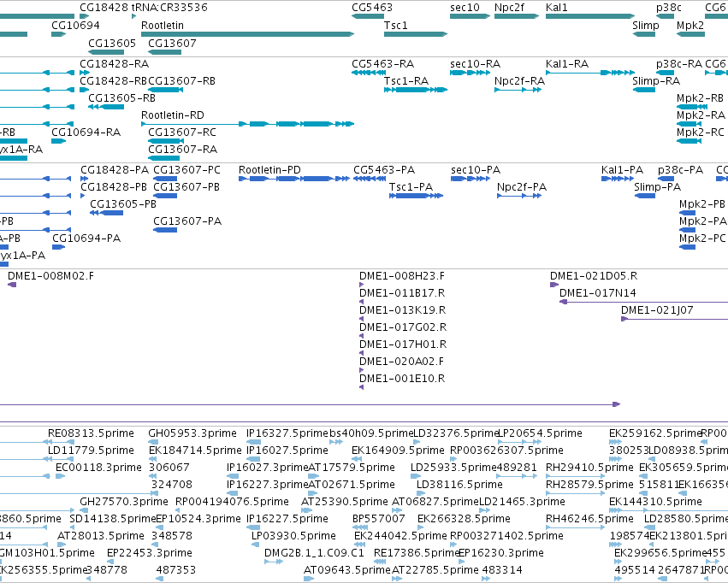Click the sec10-PA CDS label
The height and width of the screenshot is (583, 728).
(x=476, y=170)
